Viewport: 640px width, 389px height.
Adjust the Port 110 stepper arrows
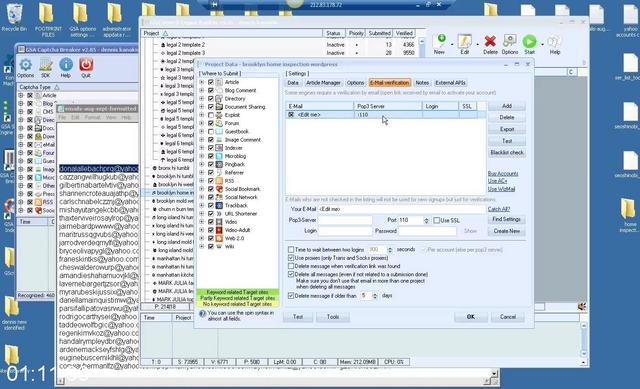point(426,220)
